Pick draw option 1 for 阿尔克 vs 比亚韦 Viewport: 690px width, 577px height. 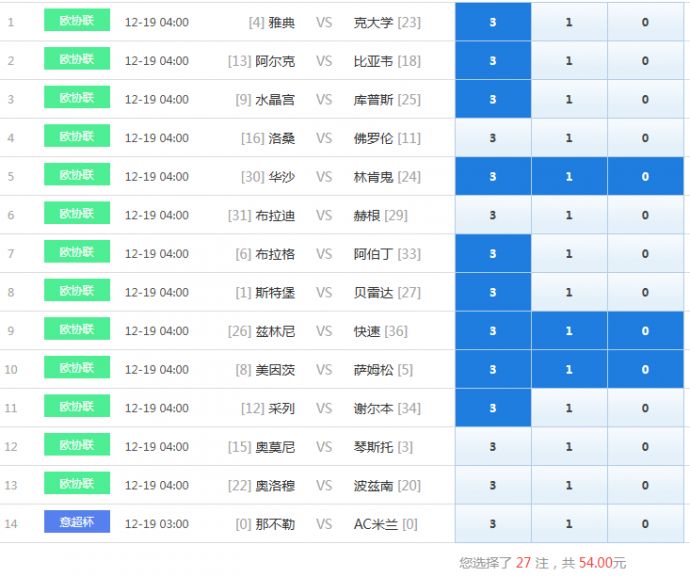click(x=569, y=61)
